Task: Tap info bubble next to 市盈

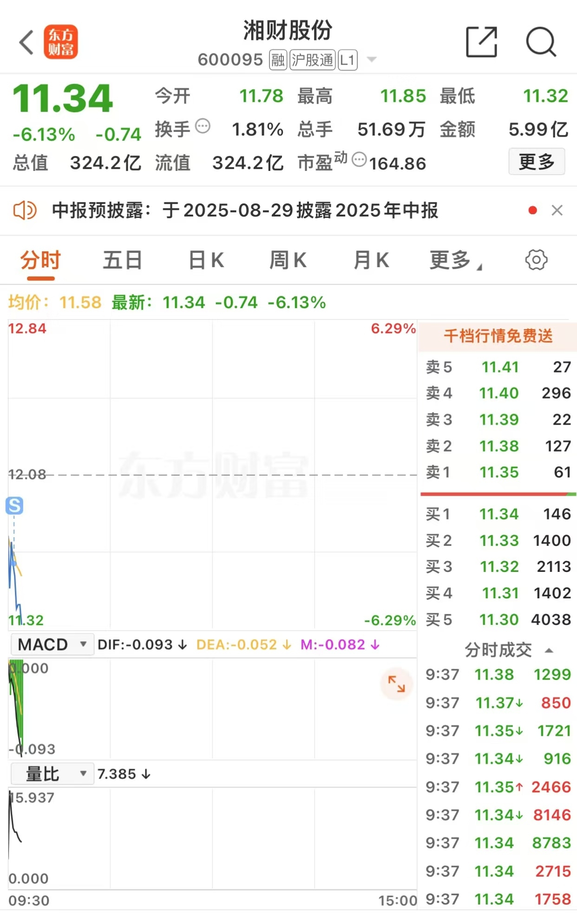Action: click(x=359, y=160)
